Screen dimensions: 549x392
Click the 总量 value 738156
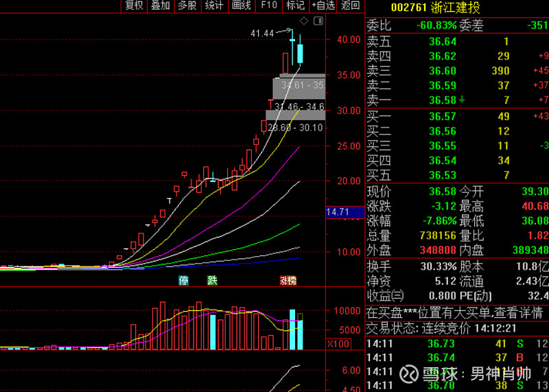(438, 235)
